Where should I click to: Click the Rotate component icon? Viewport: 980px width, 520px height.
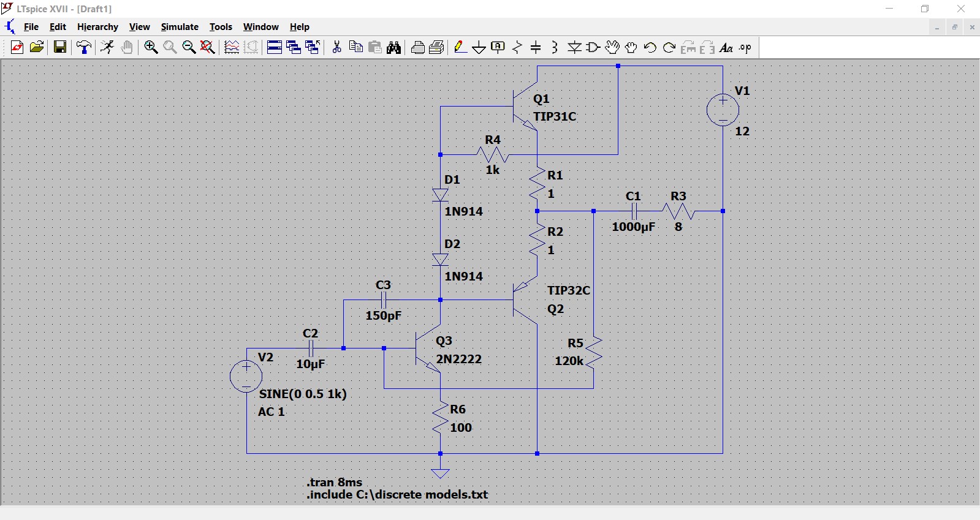point(688,48)
